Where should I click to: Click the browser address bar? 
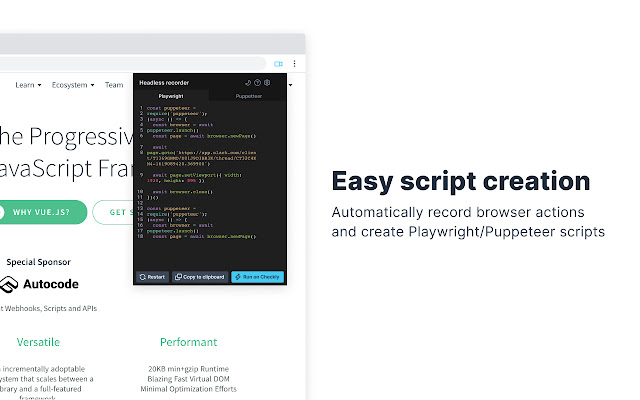tap(133, 64)
